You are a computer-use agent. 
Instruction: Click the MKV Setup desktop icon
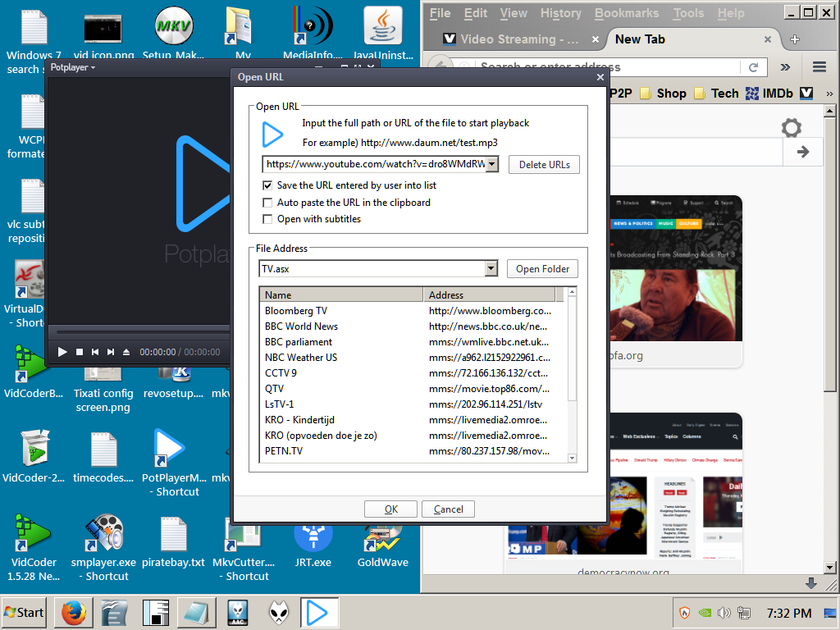pos(174,33)
